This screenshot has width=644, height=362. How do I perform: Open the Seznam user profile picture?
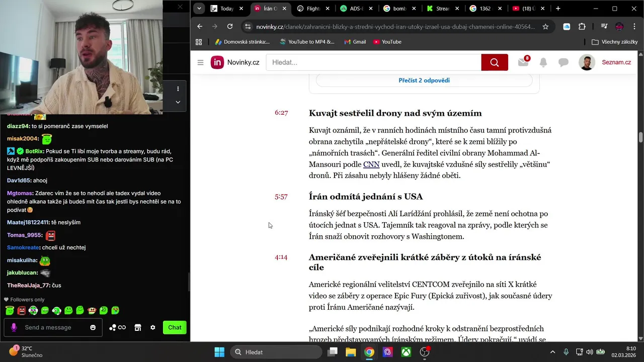tap(587, 62)
